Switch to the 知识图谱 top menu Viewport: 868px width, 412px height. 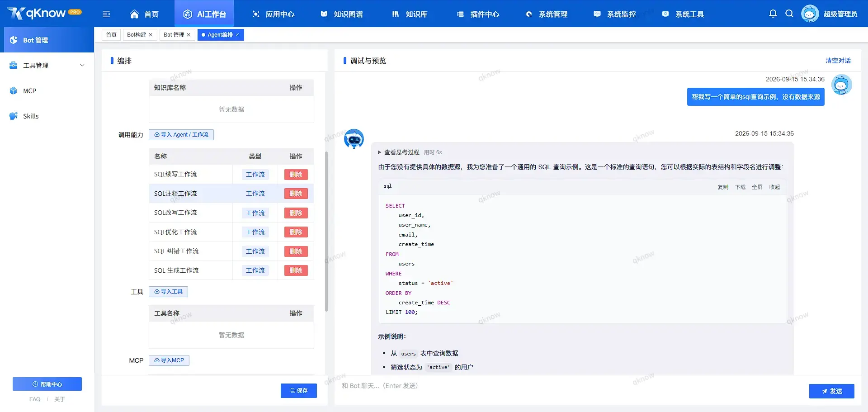click(x=342, y=14)
